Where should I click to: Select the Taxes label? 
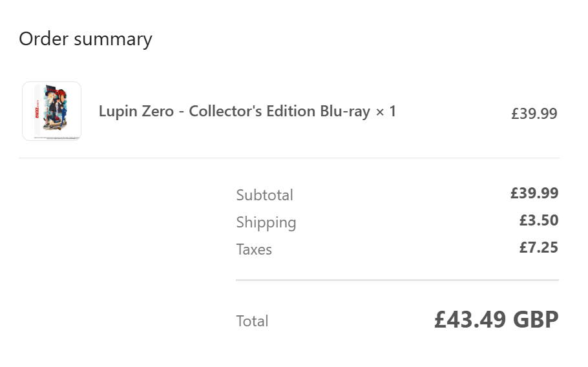pos(254,249)
